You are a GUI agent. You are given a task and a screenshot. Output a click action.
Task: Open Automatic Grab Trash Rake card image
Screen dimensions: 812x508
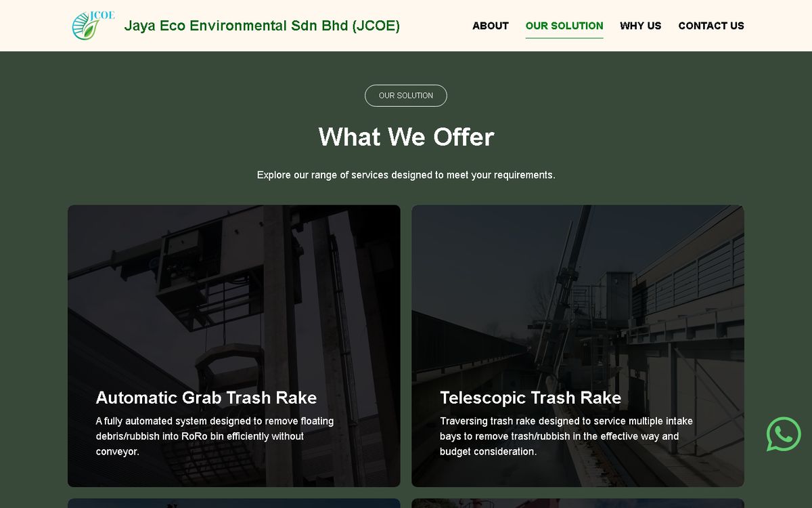[x=234, y=345]
